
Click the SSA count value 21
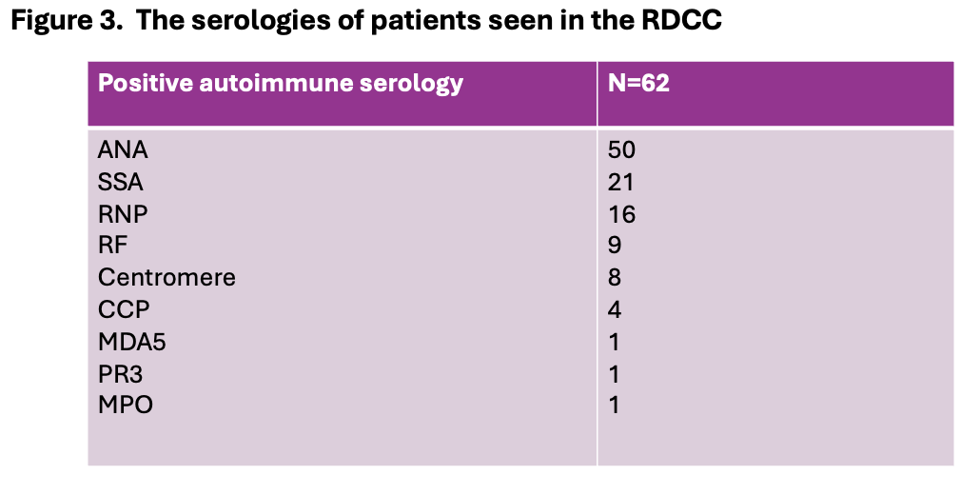tap(621, 182)
